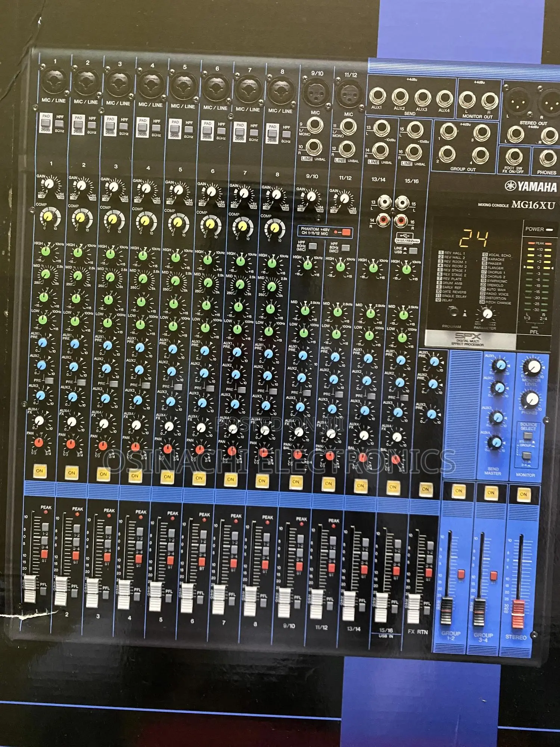
Task: Click the SPX PROGRAM selector knob
Action: click(454, 312)
